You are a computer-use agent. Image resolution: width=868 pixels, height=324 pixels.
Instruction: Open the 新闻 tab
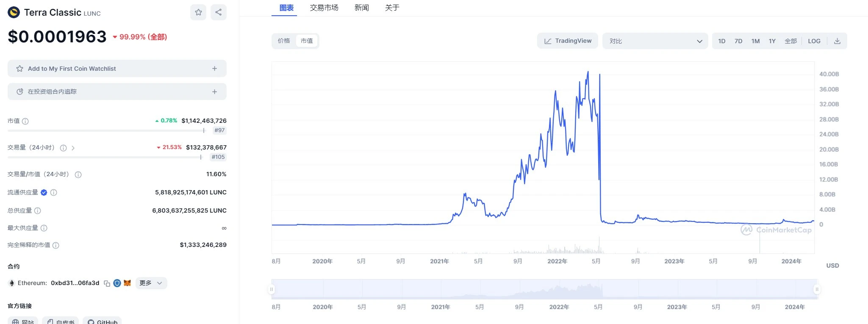click(362, 8)
